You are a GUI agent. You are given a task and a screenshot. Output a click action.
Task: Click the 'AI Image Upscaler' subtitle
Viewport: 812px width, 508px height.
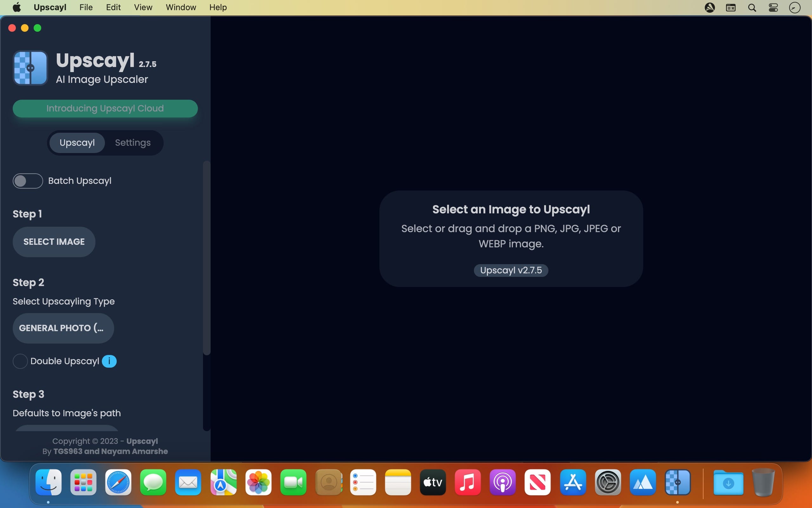(102, 79)
